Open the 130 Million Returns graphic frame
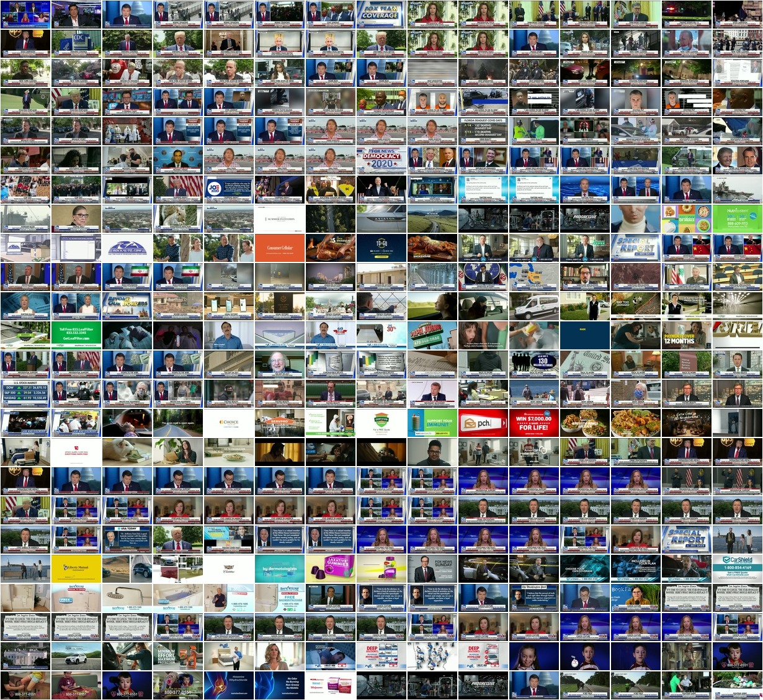 tap(533, 364)
